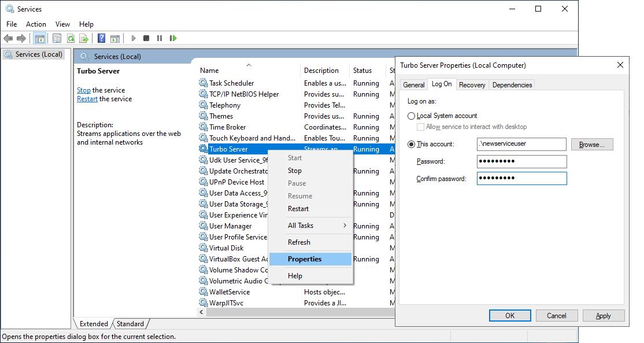
Task: Refresh the services list
Action: pyautogui.click(x=71, y=38)
